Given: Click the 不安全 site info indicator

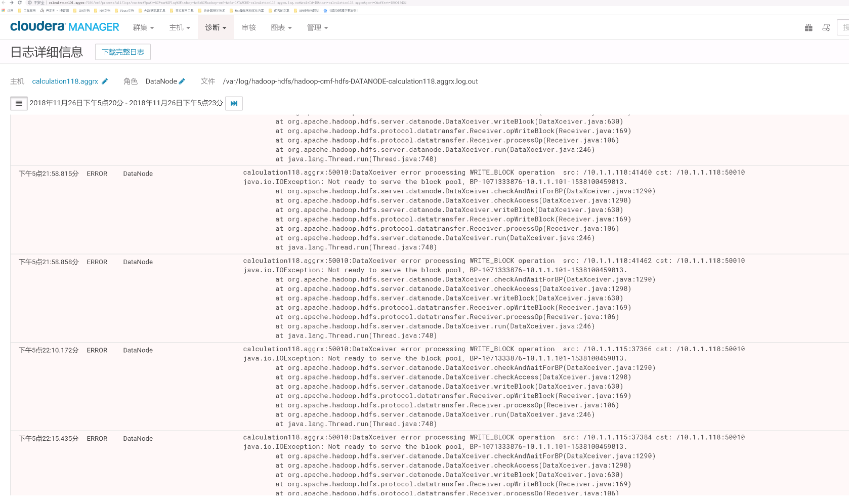Looking at the screenshot, I should [x=36, y=3].
